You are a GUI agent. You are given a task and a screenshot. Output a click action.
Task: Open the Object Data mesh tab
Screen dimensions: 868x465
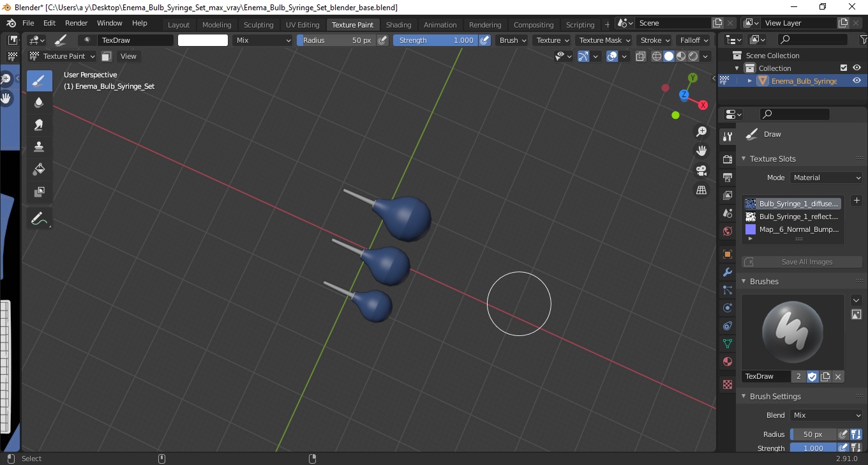coord(727,344)
